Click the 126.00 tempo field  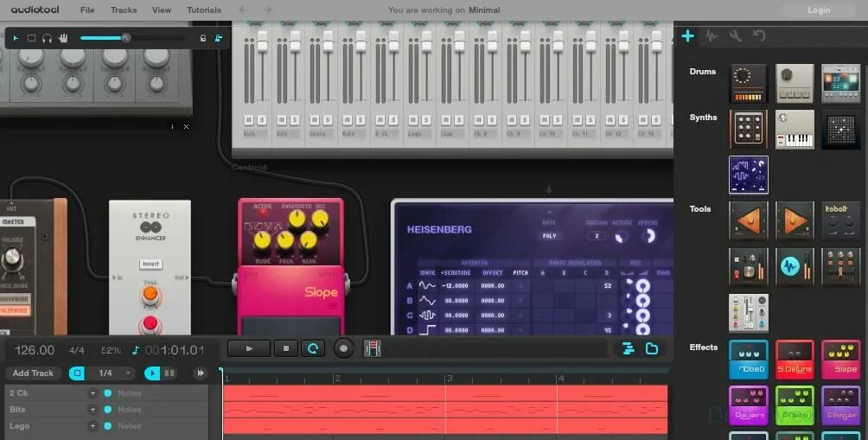coord(35,350)
